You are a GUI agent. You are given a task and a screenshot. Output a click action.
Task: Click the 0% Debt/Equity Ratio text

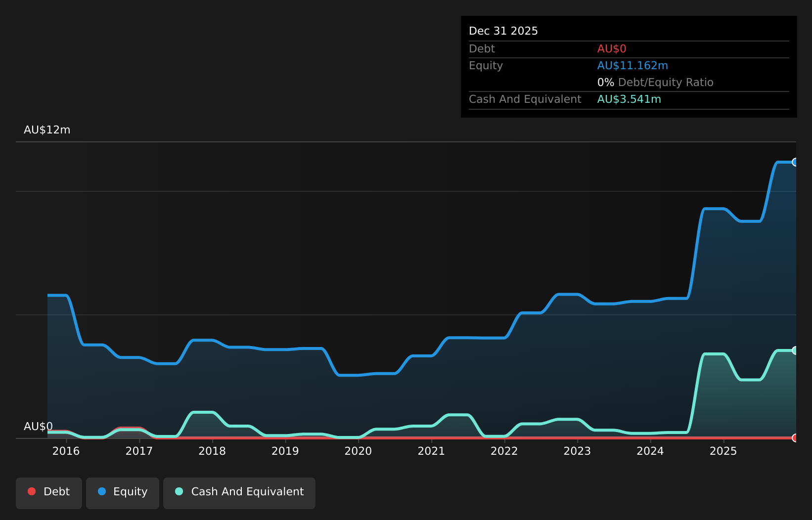tap(655, 83)
